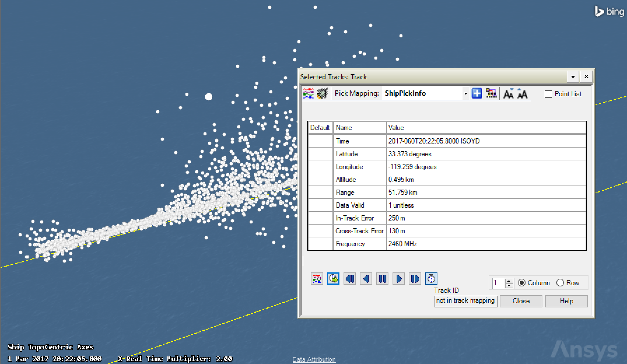
Task: Open the panel title bar dropdown arrow
Action: coord(573,77)
